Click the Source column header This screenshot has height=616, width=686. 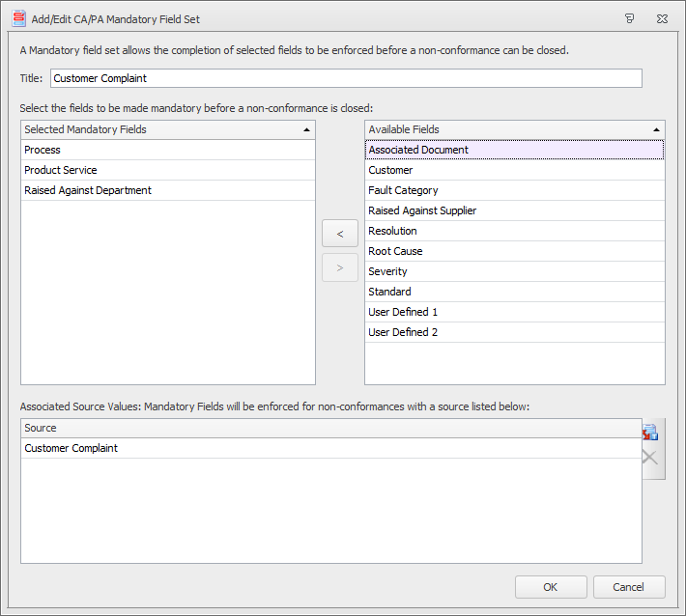click(331, 428)
